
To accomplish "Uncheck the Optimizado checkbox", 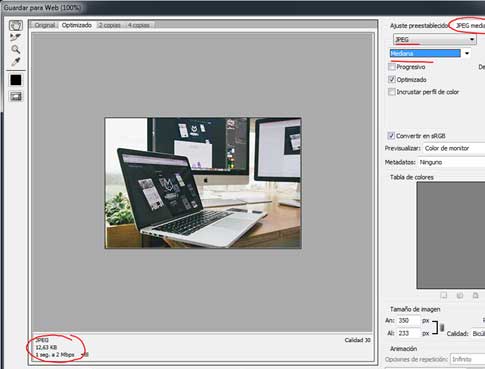I will (x=392, y=80).
